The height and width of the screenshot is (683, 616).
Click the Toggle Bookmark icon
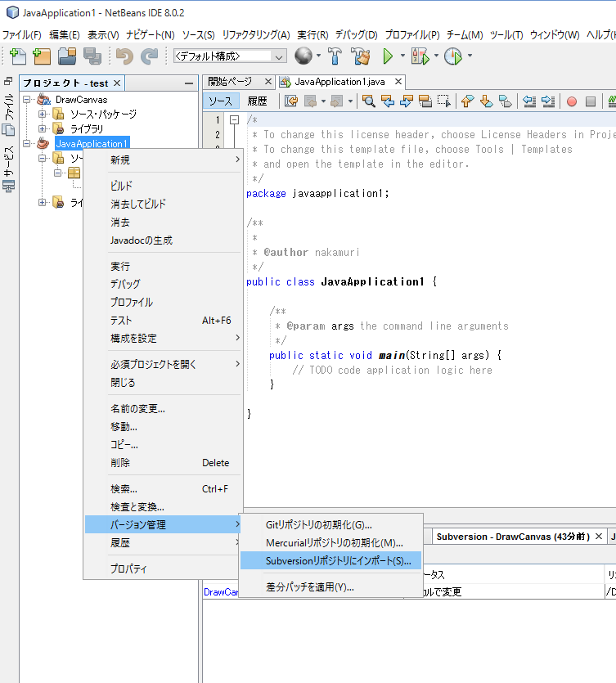pyautogui.click(x=505, y=101)
